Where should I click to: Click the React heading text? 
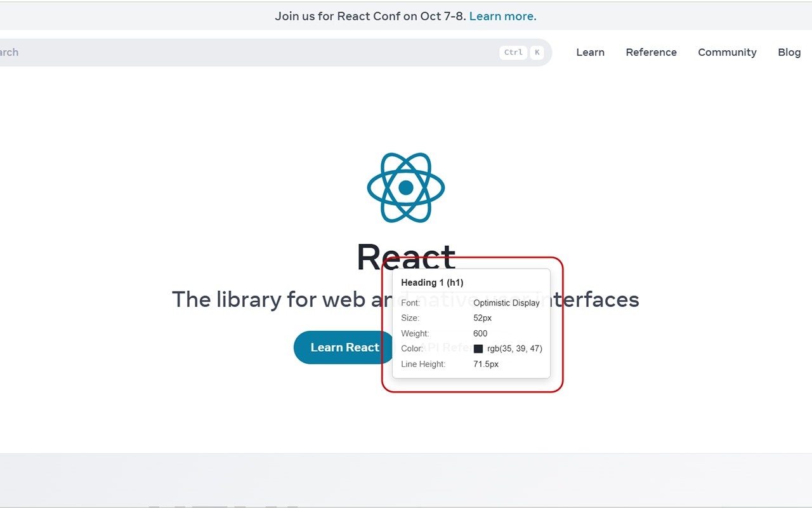point(406,258)
